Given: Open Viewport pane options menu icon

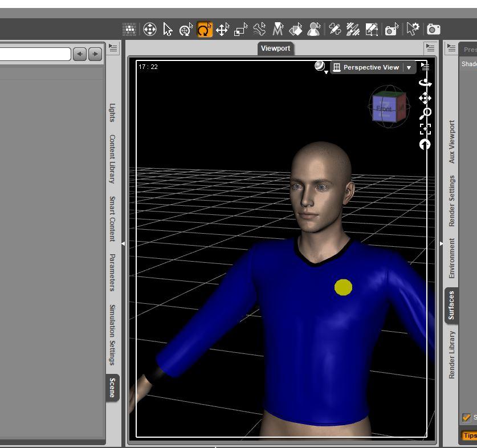Looking at the screenshot, I should (x=430, y=47).
